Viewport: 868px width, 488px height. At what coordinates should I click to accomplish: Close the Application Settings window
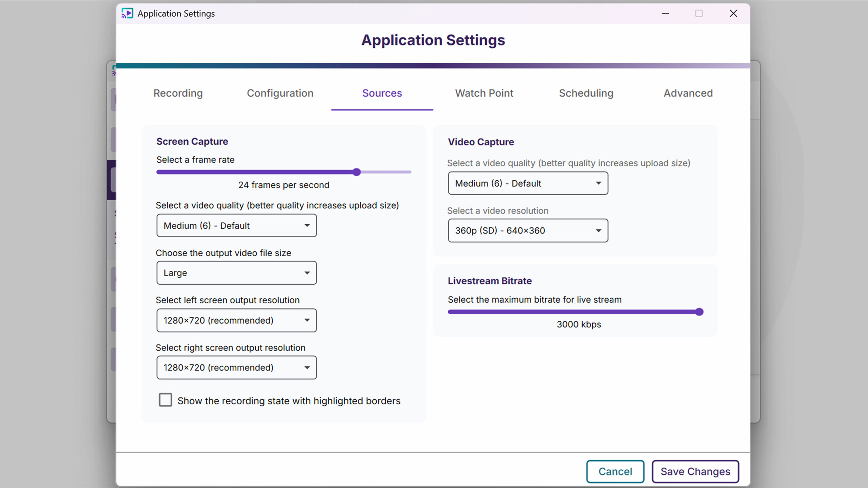click(x=733, y=13)
